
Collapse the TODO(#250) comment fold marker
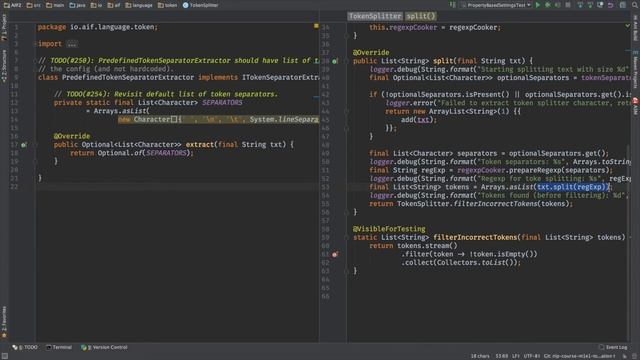(x=35, y=60)
